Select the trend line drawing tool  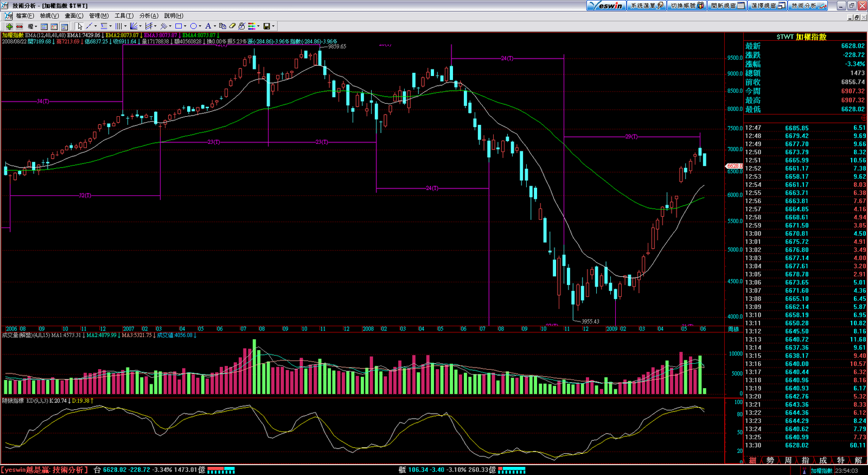click(x=89, y=26)
